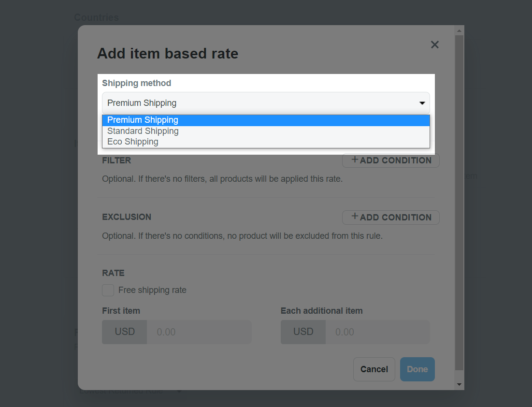
Task: Enable the Free shipping rate checkbox
Action: coord(108,290)
